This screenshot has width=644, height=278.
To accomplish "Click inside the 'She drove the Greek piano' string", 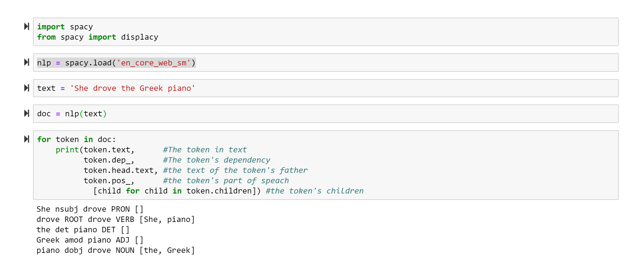I will (x=132, y=88).
